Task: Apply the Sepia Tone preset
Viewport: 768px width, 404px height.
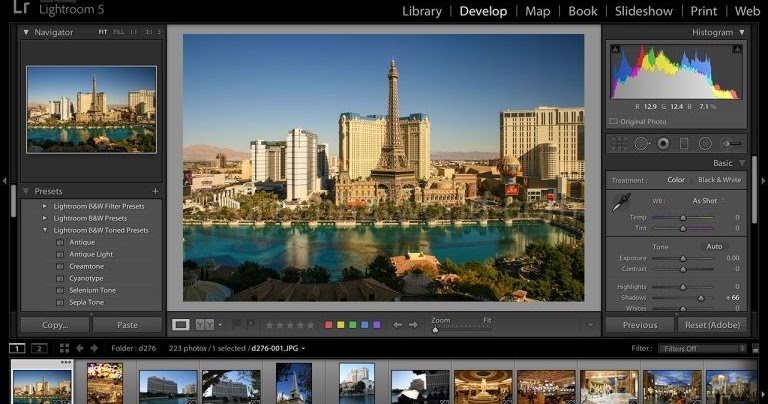Action: point(86,302)
